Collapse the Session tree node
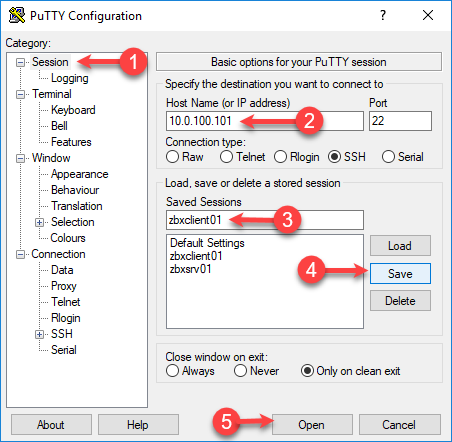The height and width of the screenshot is (442, 452). point(21,62)
